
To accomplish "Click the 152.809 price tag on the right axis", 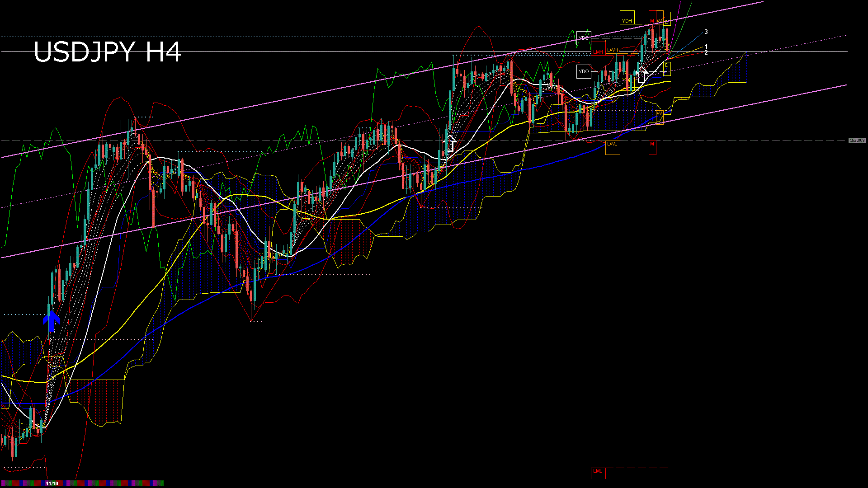I will click(857, 141).
